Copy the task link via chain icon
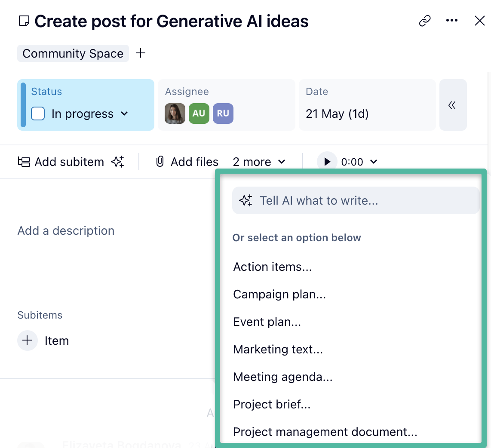491x448 pixels. (425, 21)
